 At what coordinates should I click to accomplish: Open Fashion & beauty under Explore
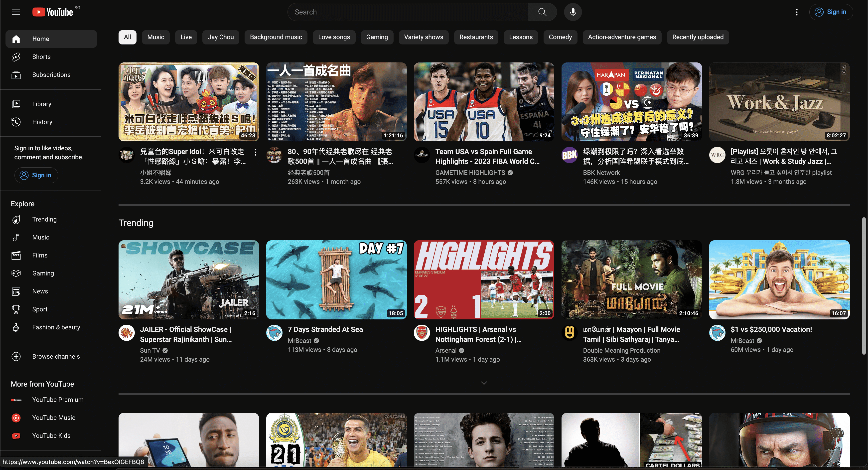tap(51, 327)
